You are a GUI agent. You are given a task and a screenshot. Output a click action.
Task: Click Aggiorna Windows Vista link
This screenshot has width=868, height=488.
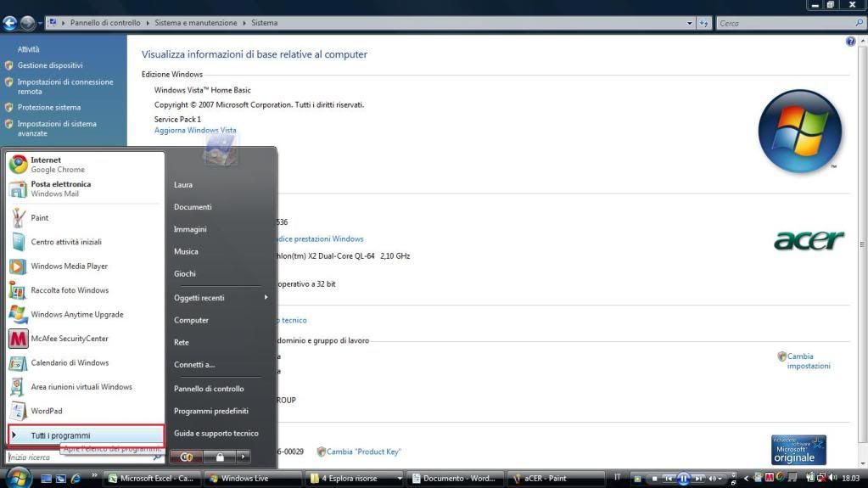(195, 130)
